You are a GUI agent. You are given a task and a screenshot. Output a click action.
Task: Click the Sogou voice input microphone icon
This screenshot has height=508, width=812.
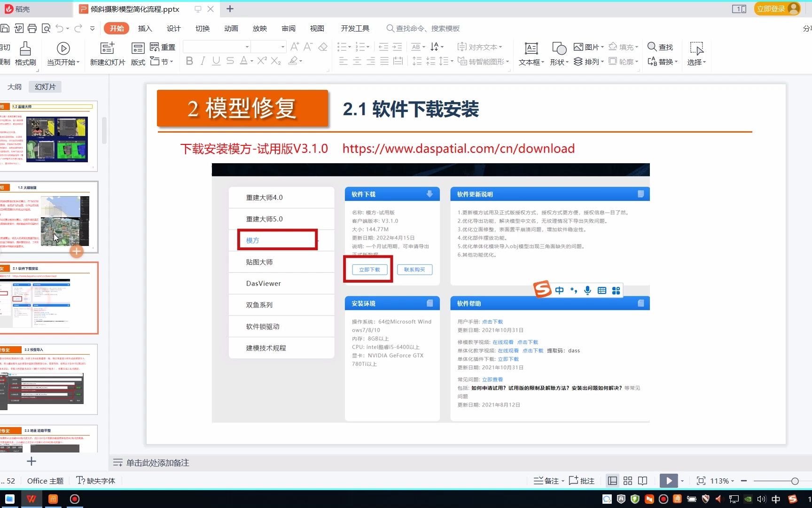point(587,290)
